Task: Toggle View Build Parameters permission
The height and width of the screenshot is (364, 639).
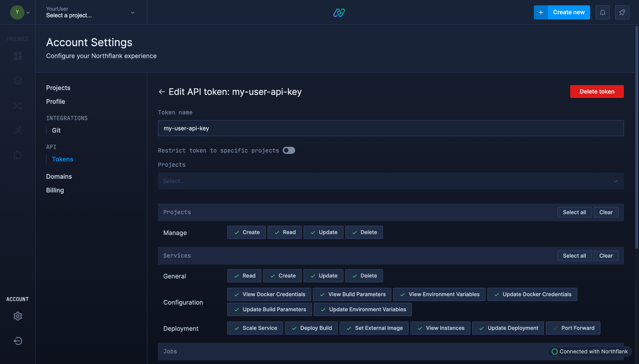Action: pyautogui.click(x=352, y=294)
